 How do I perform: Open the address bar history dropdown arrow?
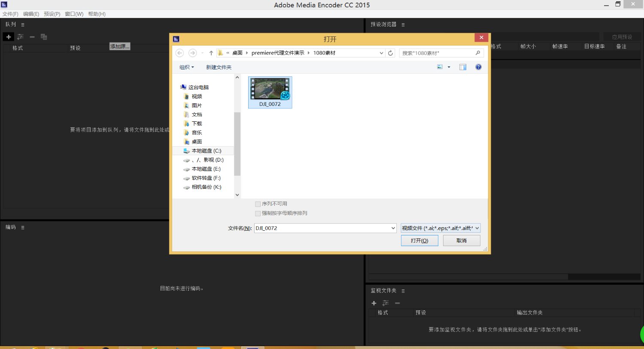pyautogui.click(x=381, y=53)
